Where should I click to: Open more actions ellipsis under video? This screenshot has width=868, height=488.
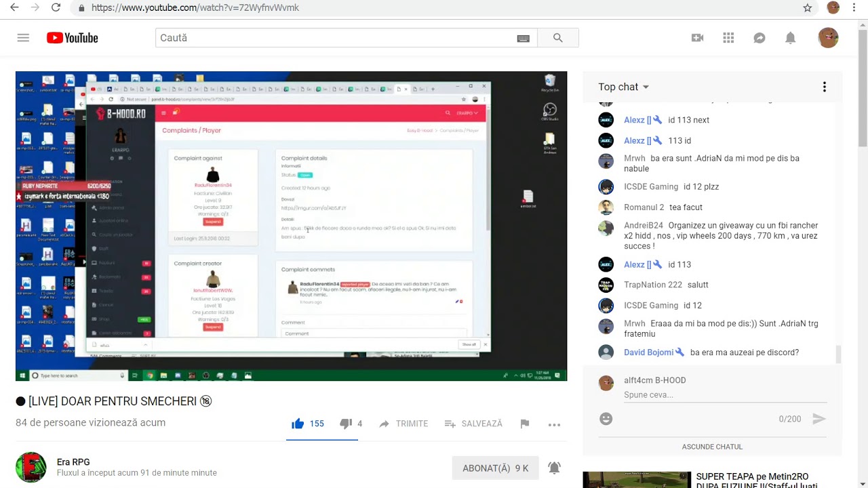click(554, 424)
